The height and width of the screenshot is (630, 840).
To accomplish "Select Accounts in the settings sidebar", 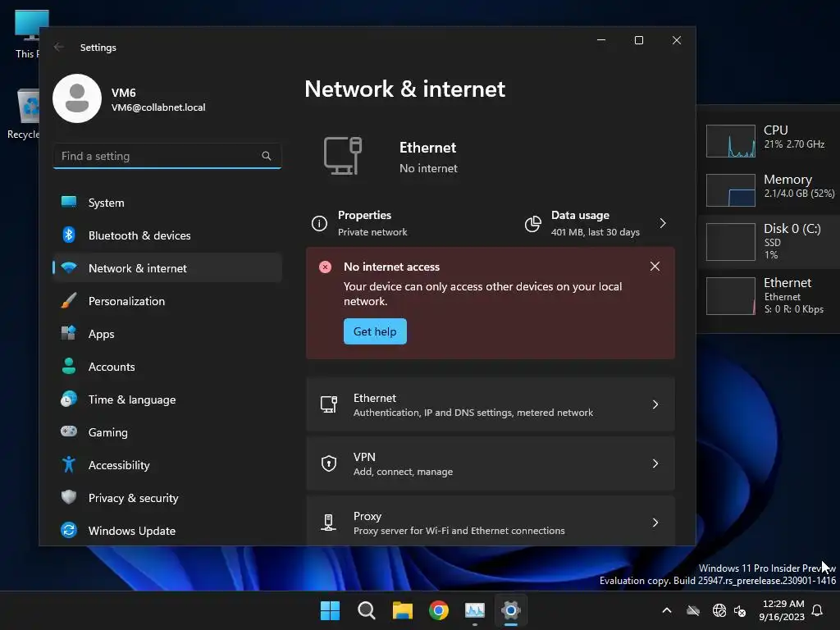I will pyautogui.click(x=167, y=367).
